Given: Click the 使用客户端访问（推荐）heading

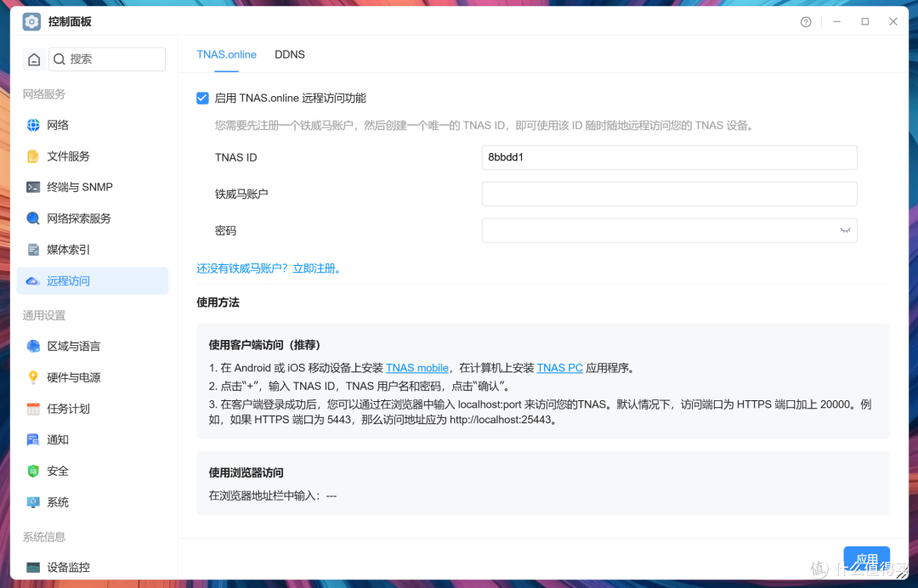Looking at the screenshot, I should click(x=264, y=345).
